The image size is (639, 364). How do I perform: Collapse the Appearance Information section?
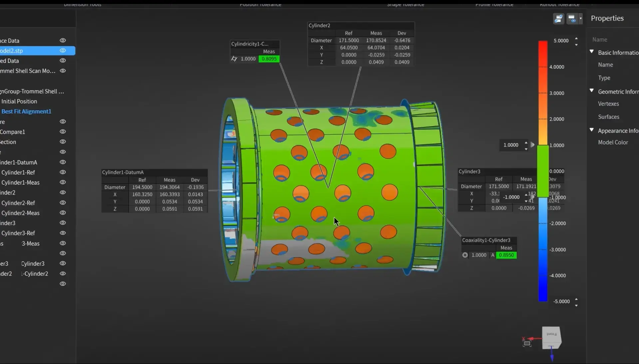592,130
